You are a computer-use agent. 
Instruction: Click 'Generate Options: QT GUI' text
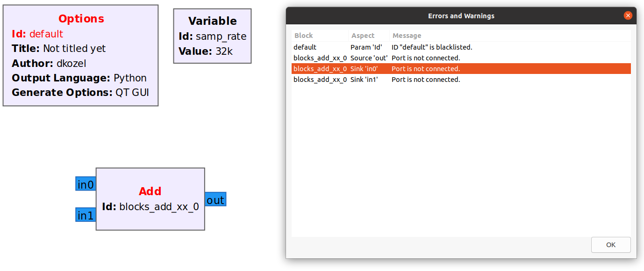click(80, 93)
